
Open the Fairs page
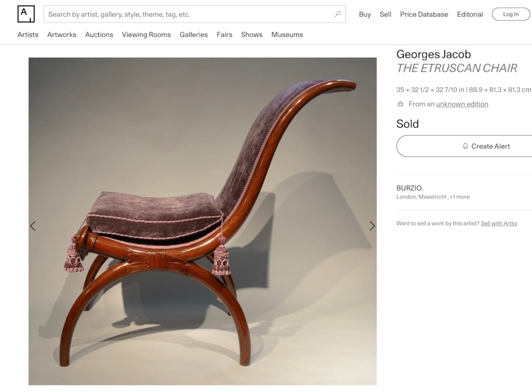pyautogui.click(x=225, y=35)
